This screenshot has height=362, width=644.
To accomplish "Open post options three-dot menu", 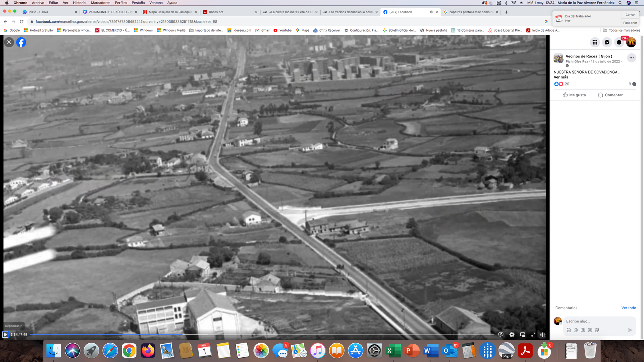I will pos(631,58).
